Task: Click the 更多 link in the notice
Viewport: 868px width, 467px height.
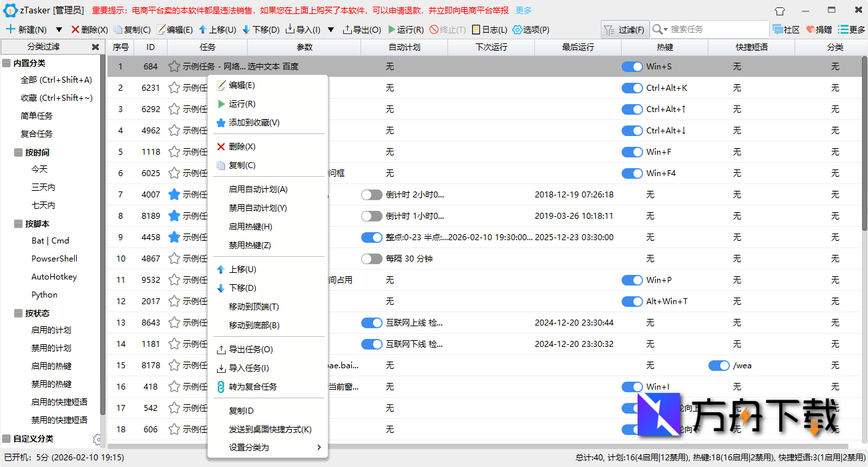Action: point(523,11)
